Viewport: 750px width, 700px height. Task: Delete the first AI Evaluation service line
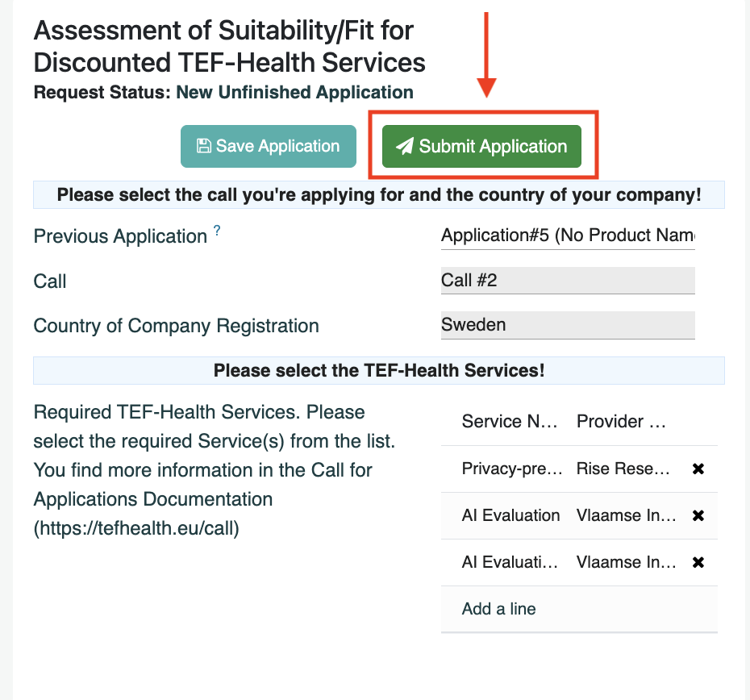[x=698, y=515]
